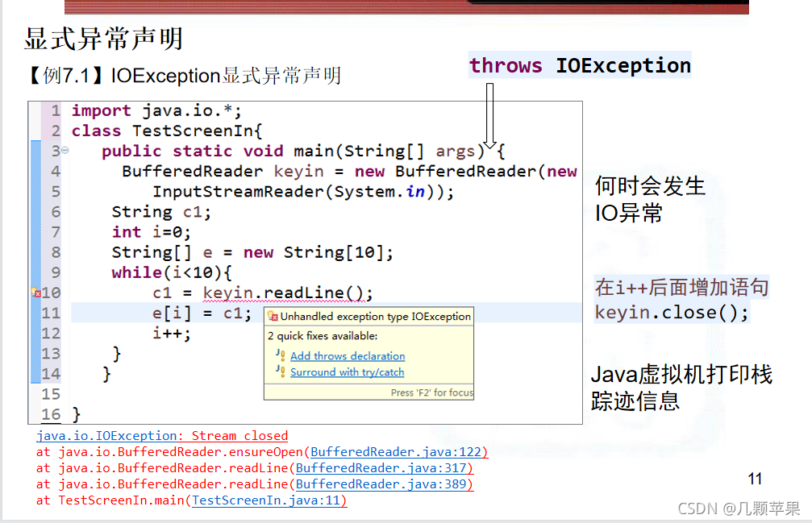
Task: Click the 'keyin.close();' text
Action: [672, 313]
